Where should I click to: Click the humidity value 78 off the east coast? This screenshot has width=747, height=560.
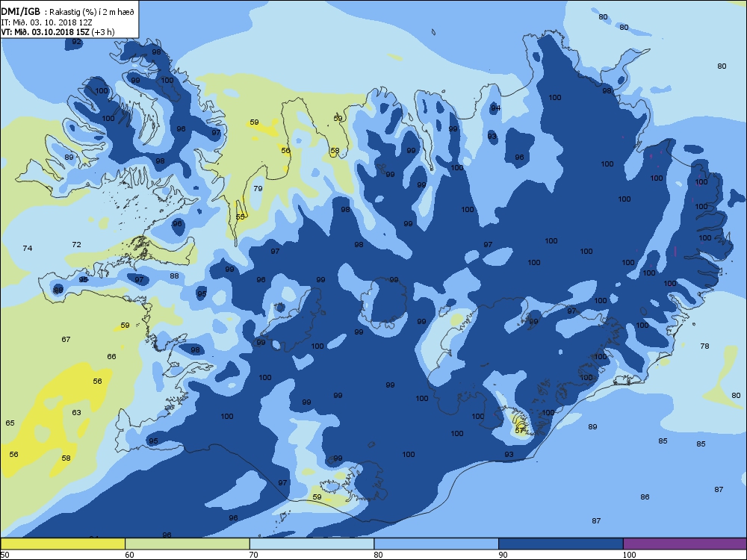tap(704, 346)
